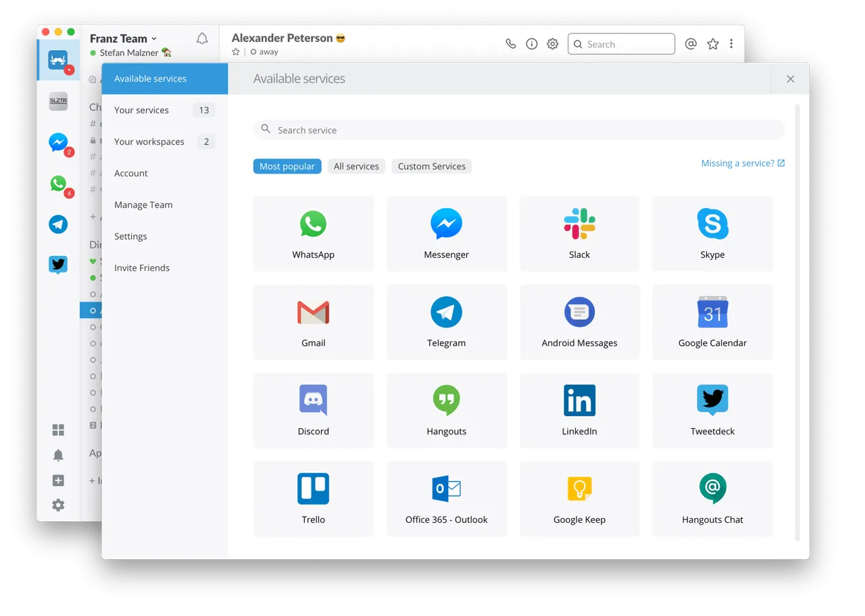The width and height of the screenshot is (865, 616).
Task: Add the Google Calendar service
Action: 712,322
